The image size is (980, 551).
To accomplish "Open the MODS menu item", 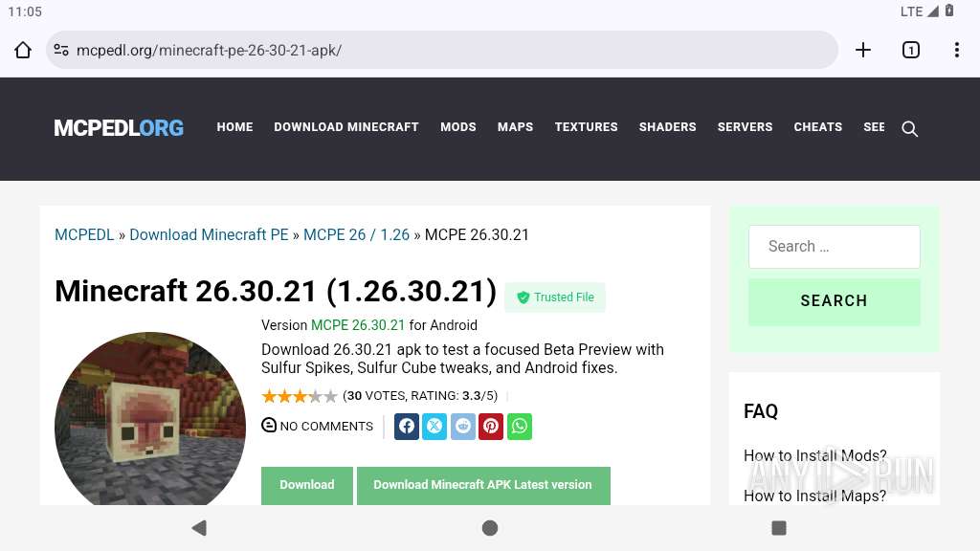I will tap(458, 127).
